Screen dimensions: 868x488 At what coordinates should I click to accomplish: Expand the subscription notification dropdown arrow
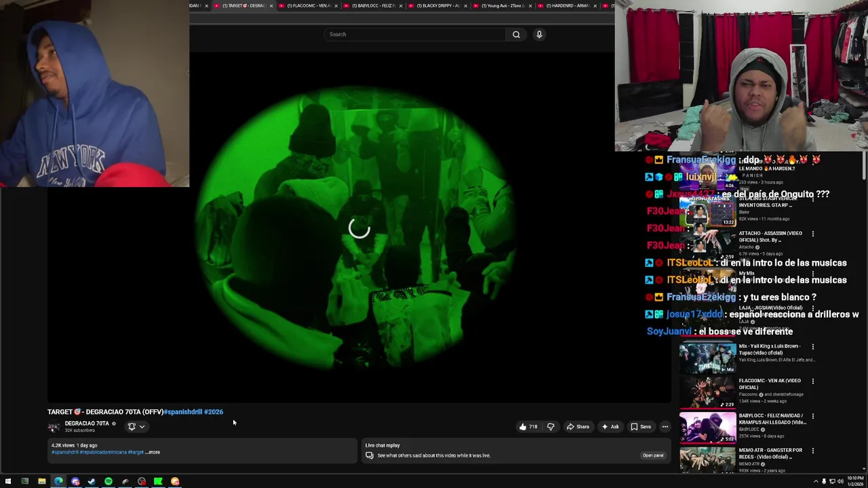pyautogui.click(x=142, y=426)
